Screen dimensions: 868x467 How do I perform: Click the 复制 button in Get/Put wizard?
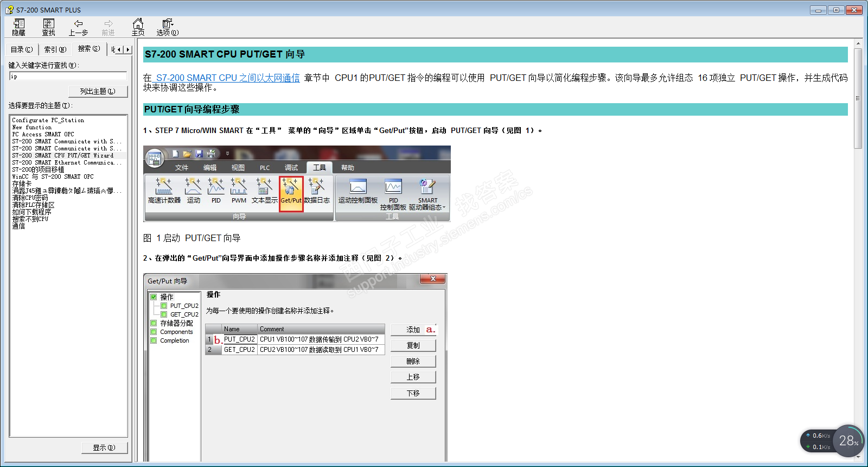413,345
